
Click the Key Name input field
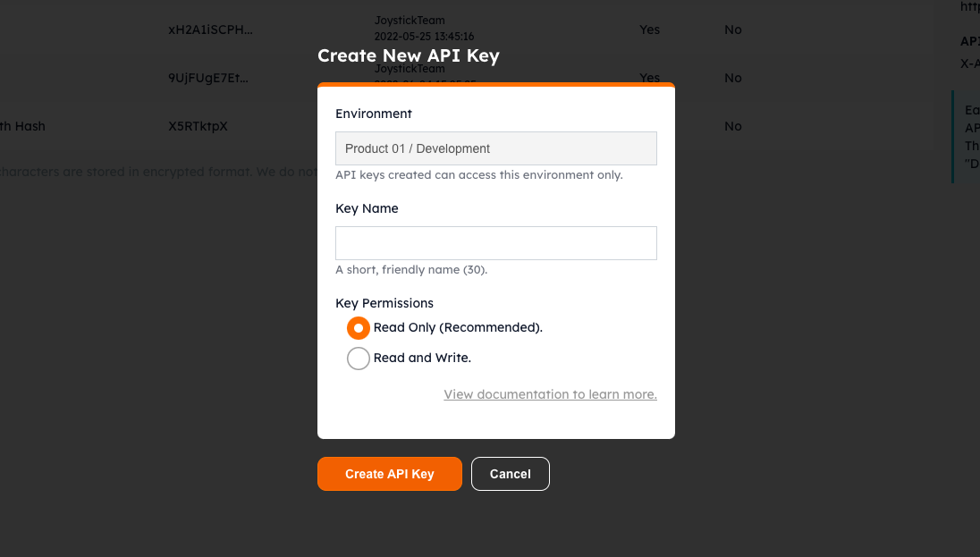[x=495, y=243]
